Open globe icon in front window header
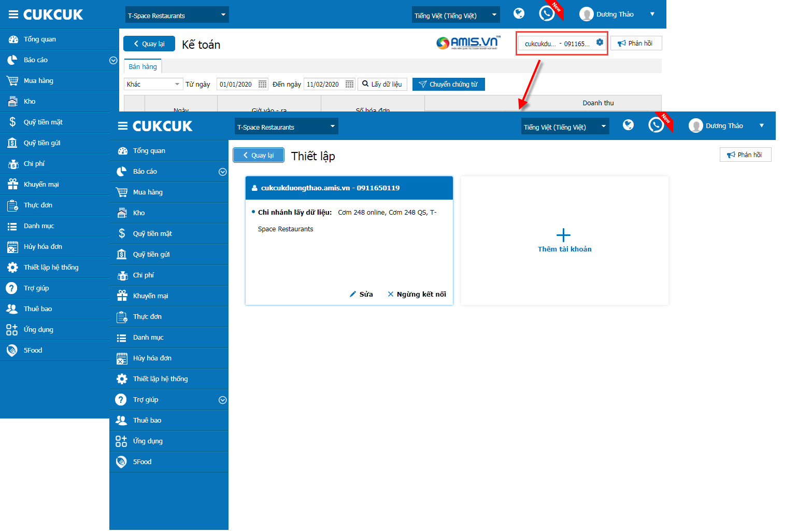Image resolution: width=812 pixels, height=531 pixels. coord(628,125)
